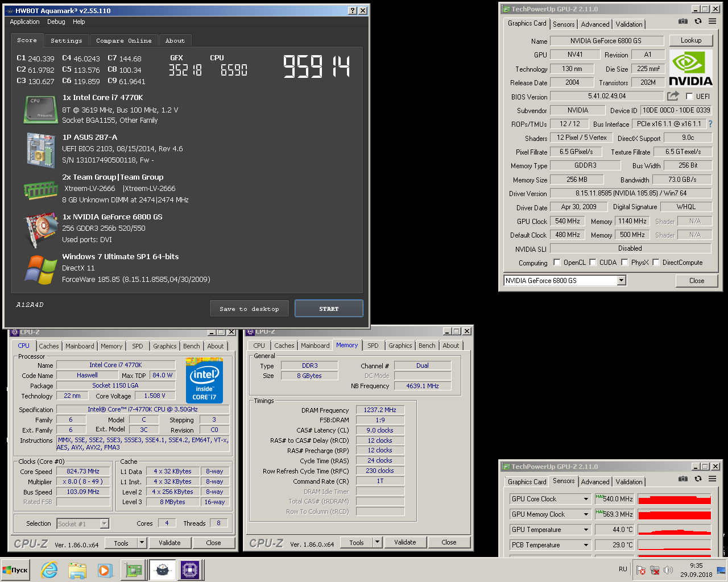The image size is (728, 582).
Task: Click the network tray icon
Action: pyautogui.click(x=655, y=569)
